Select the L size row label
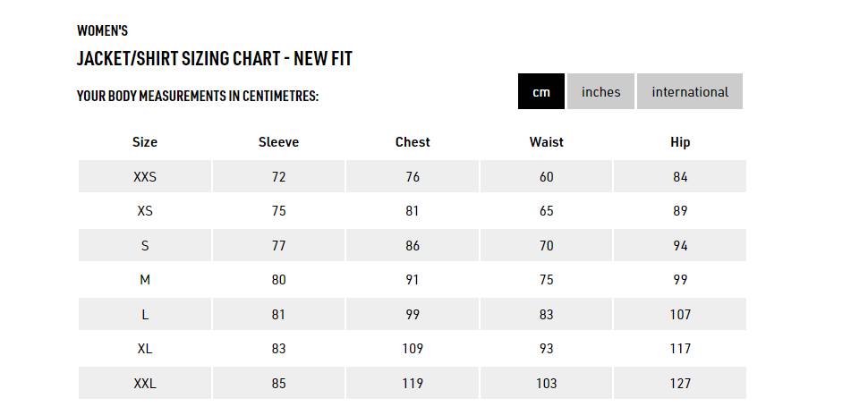Screen dimensions: 868x415 (x=144, y=314)
